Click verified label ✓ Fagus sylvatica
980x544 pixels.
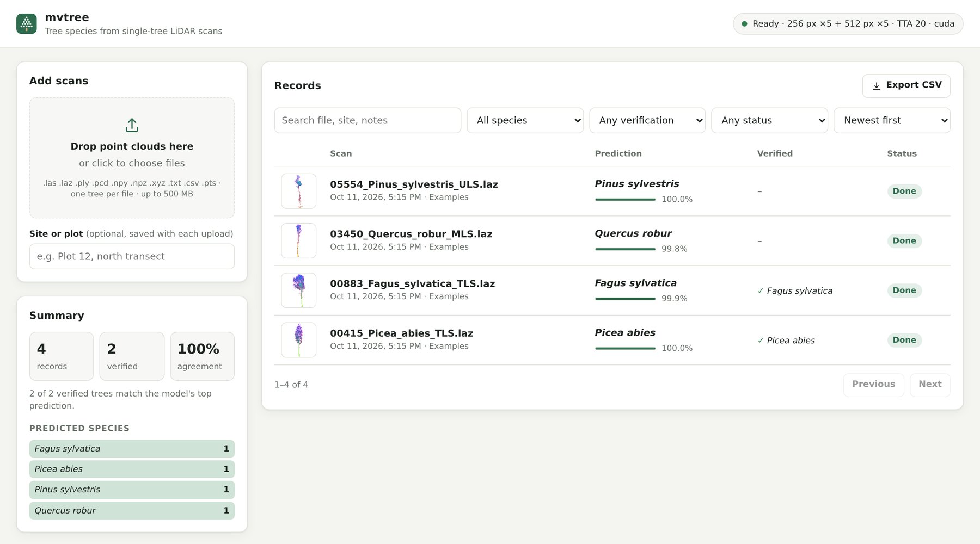coord(795,290)
